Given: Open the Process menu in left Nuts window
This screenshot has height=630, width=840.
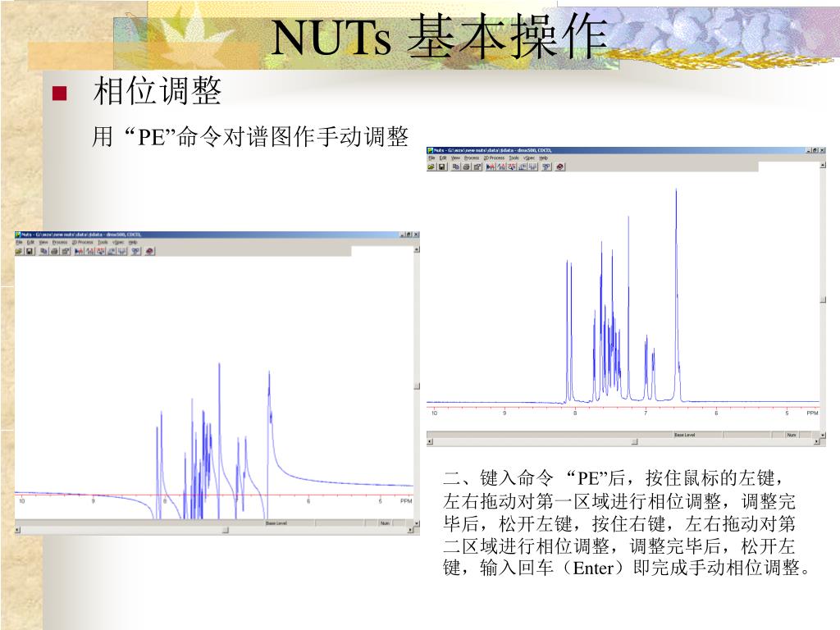Looking at the screenshot, I should pyautogui.click(x=60, y=243).
